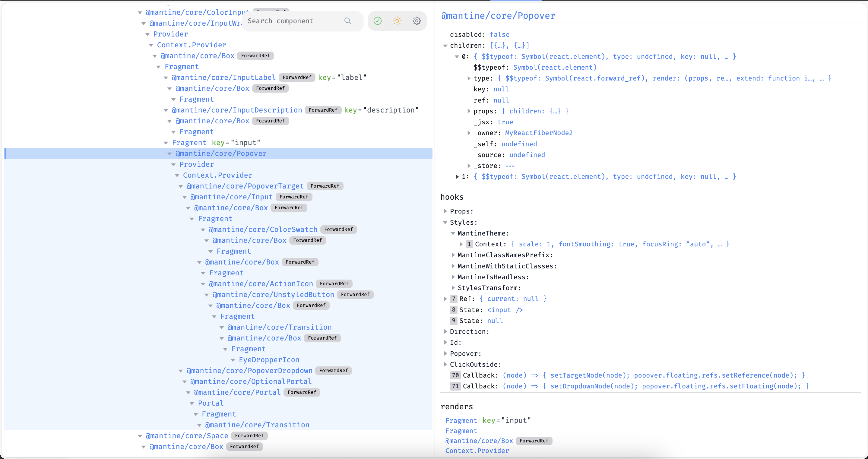Image resolution: width=868 pixels, height=459 pixels.
Task: Click the search magnifier icon
Action: [x=347, y=21]
